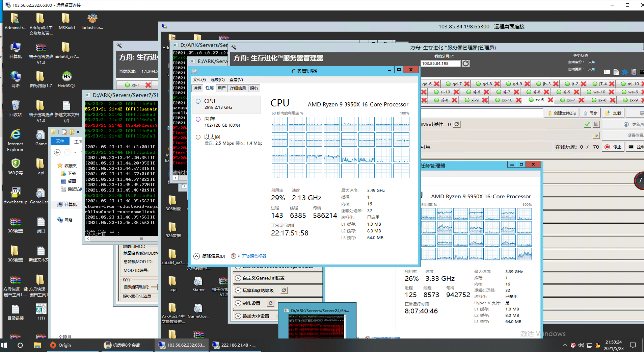Open 查看(V) menu in Task Manager
This screenshot has width=644, height=352.
236,79
